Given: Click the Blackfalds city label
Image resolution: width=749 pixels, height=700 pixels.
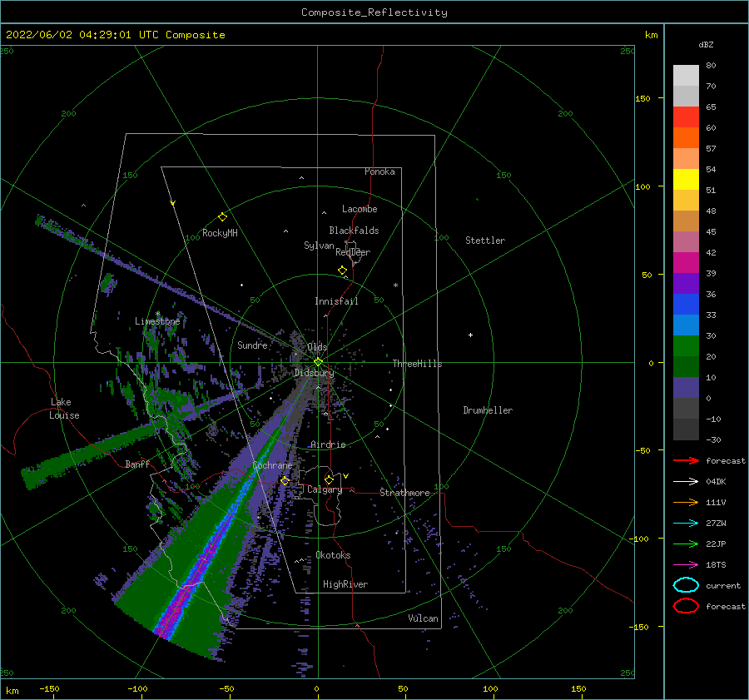Looking at the screenshot, I should (354, 231).
